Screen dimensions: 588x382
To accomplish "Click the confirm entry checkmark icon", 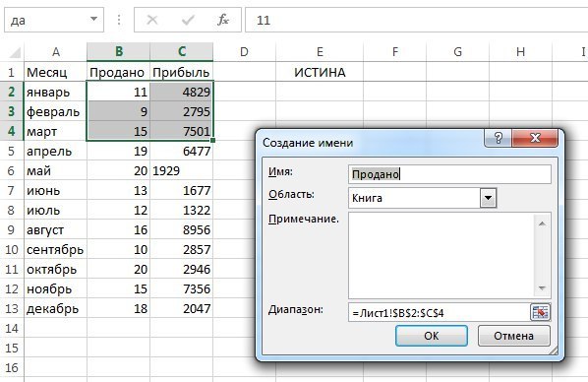I will [x=188, y=20].
